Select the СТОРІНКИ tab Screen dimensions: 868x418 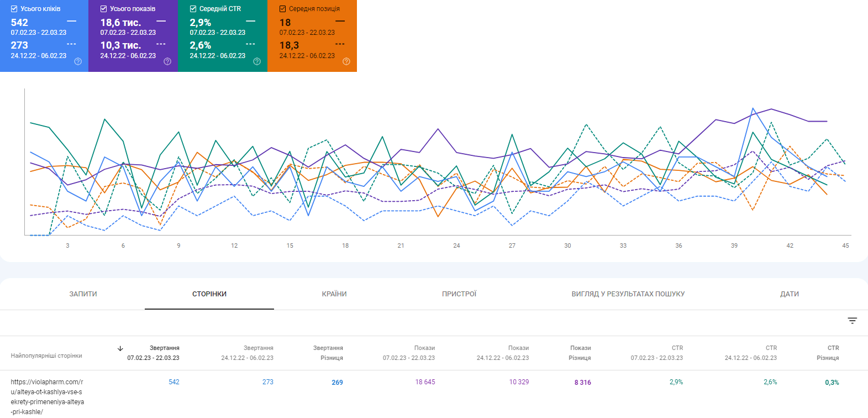(x=209, y=294)
